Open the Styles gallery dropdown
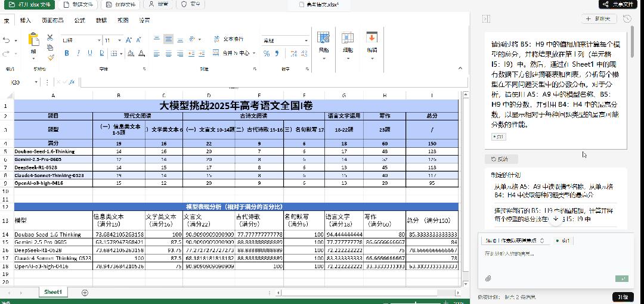Screen dimensions: 644x304 pyautogui.click(x=324, y=45)
